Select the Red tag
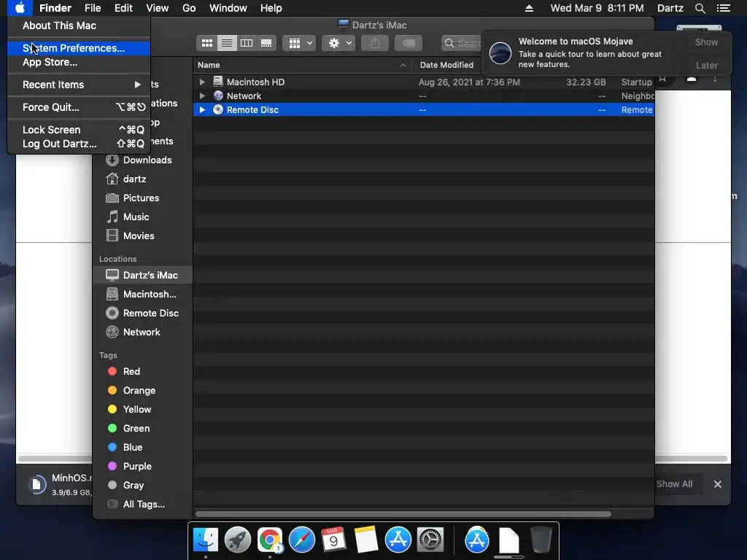Image resolution: width=747 pixels, height=560 pixels. pyautogui.click(x=142, y=371)
